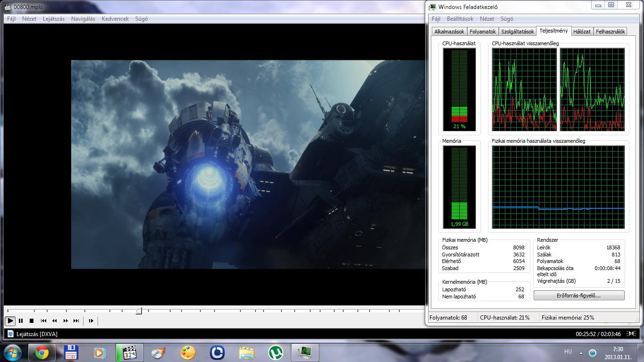Open the Lejátszás menu
Screen dimensions: 644x362
(x=54, y=19)
